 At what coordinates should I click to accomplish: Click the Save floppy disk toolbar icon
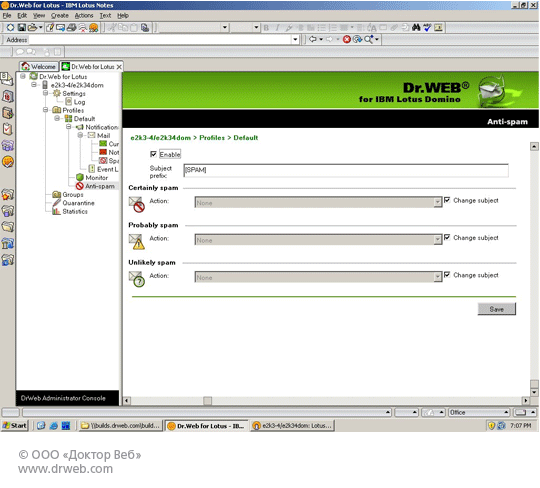pyautogui.click(x=21, y=28)
